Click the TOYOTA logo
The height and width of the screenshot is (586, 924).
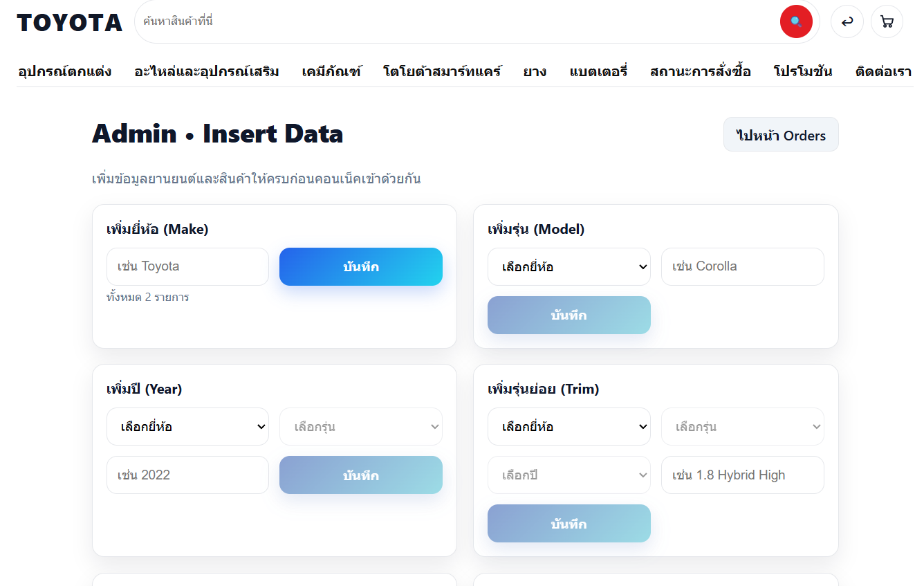coord(68,21)
